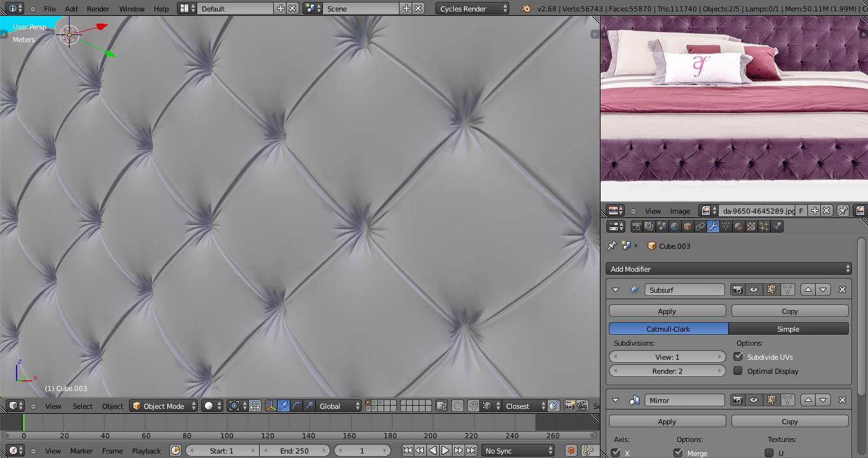This screenshot has height=458, width=868.
Task: Open the Object Mode selector dropdown
Action: click(x=164, y=406)
